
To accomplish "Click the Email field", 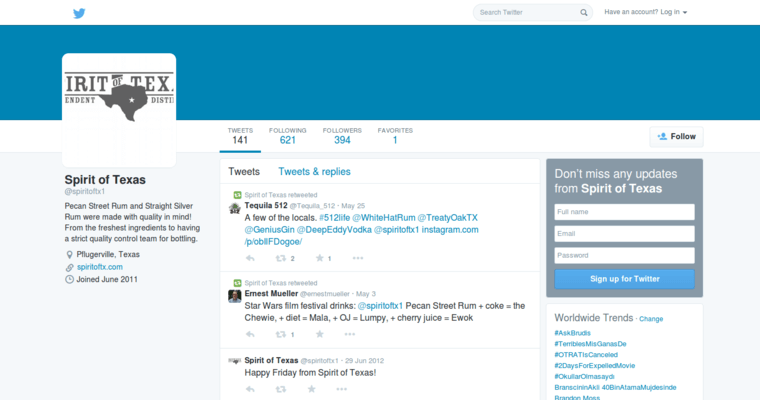I will pos(624,234).
